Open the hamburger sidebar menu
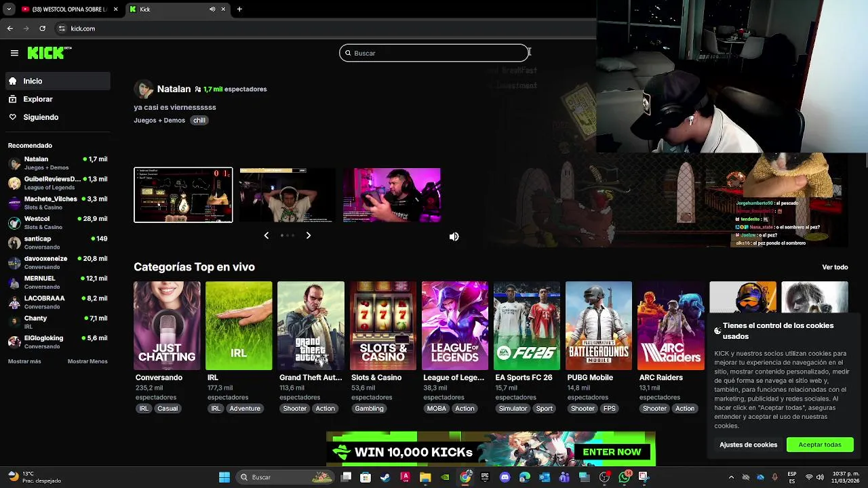 [x=14, y=53]
